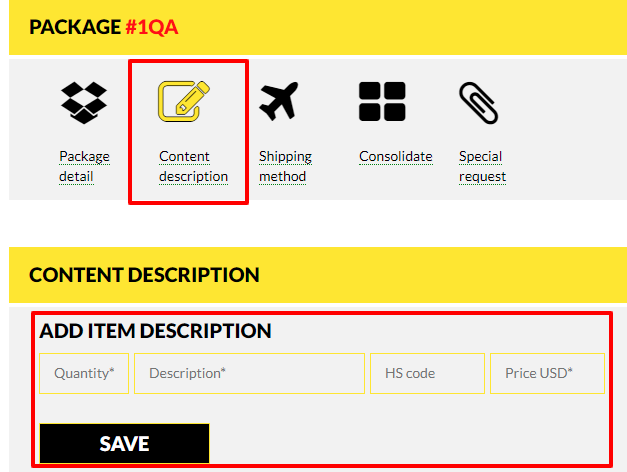Screen dimensions: 627x472
Task: Go to the Shipping method text link
Action: coord(285,166)
